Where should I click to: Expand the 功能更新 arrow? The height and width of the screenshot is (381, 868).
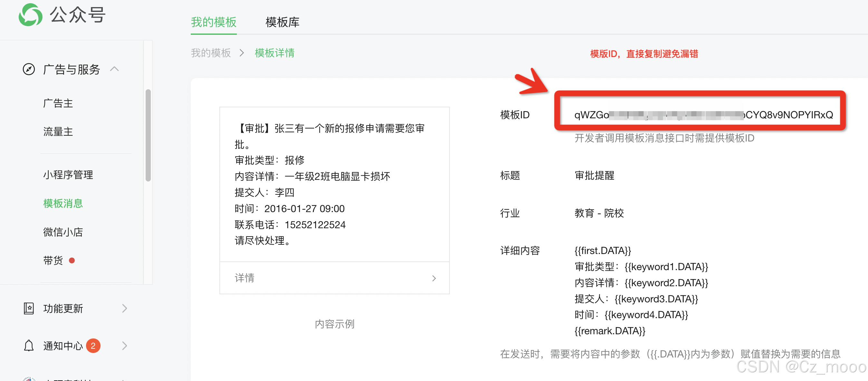[124, 308]
